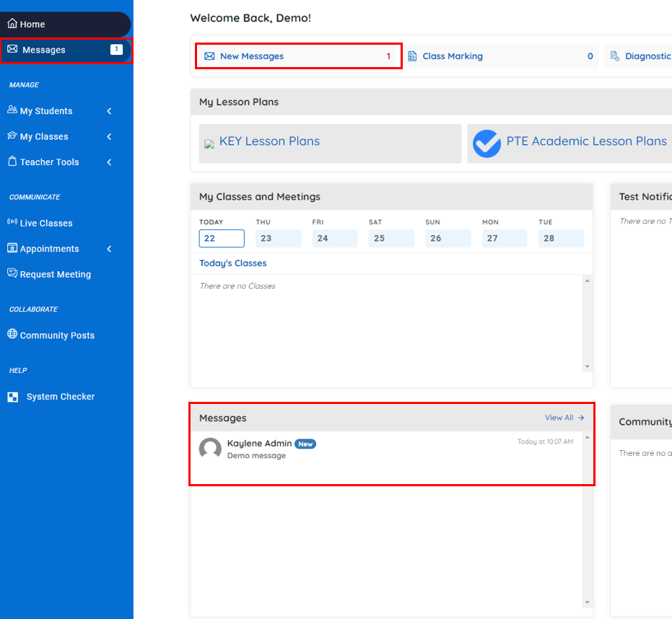The height and width of the screenshot is (619, 672).
Task: Expand the Appointments submenu chevron
Action: click(109, 249)
